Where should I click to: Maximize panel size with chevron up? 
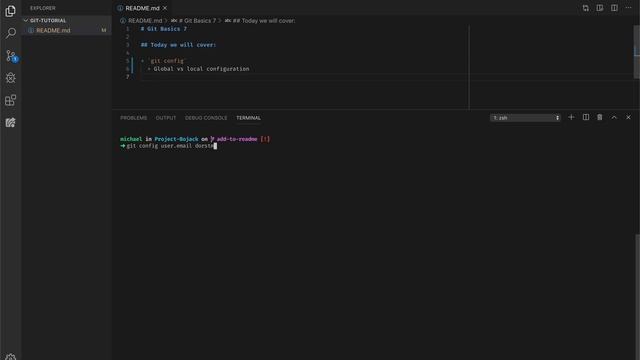click(x=614, y=118)
